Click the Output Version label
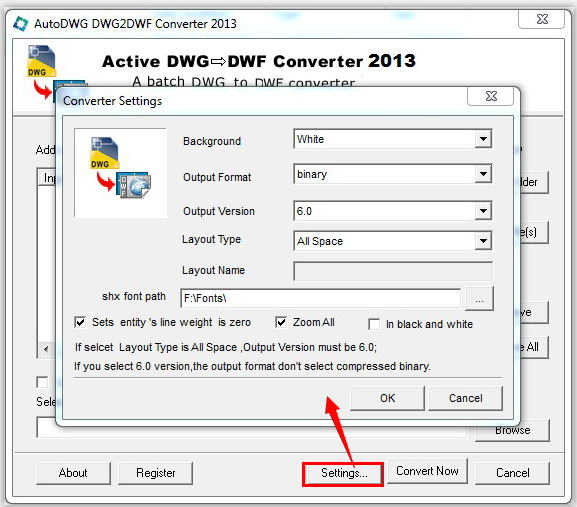The image size is (577, 507). 219,211
